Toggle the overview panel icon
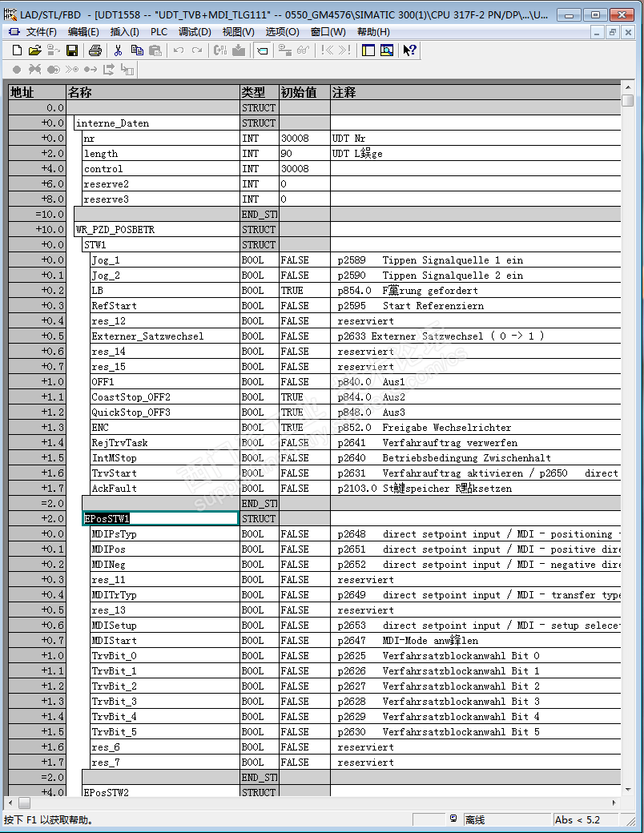Viewport: 644px width, 833px height. (368, 50)
